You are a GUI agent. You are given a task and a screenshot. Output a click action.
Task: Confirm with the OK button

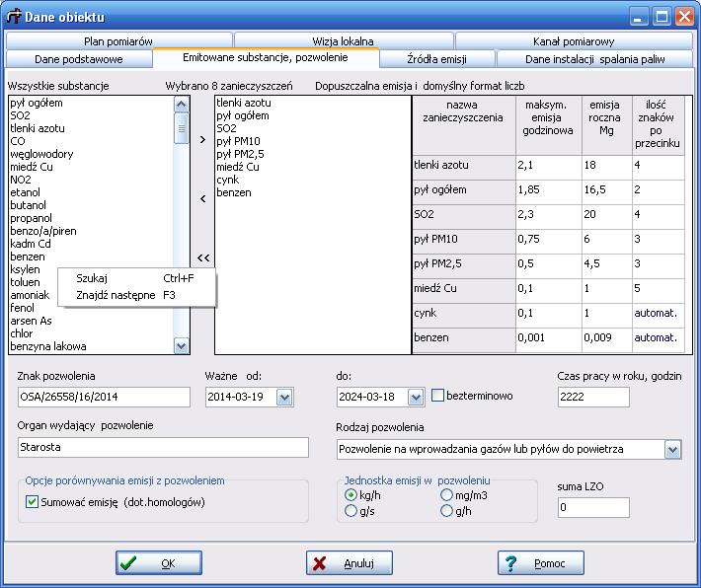point(159,563)
